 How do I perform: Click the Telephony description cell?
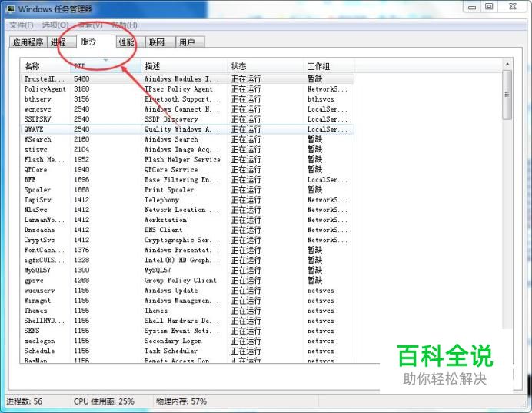pos(161,200)
